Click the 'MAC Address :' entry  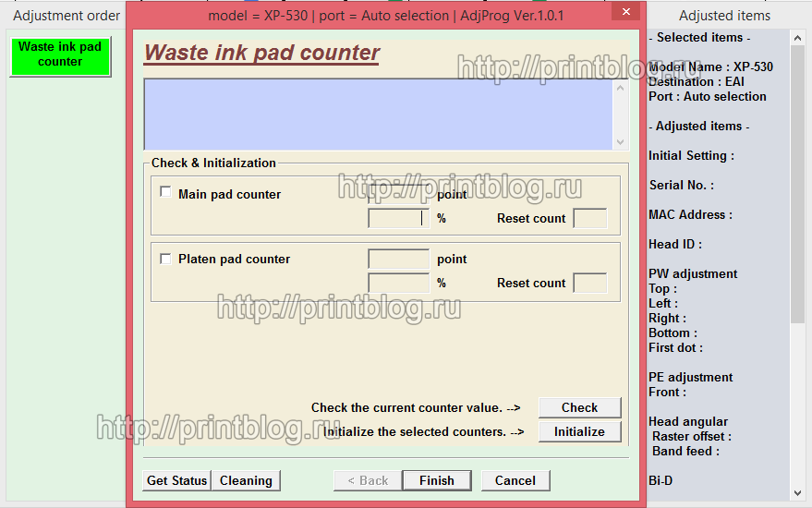[x=690, y=215]
